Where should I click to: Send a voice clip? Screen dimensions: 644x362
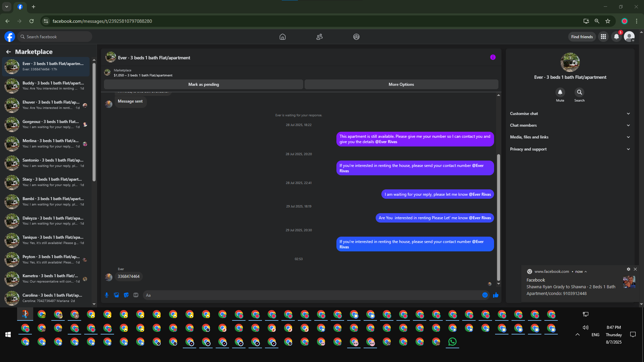(x=107, y=295)
